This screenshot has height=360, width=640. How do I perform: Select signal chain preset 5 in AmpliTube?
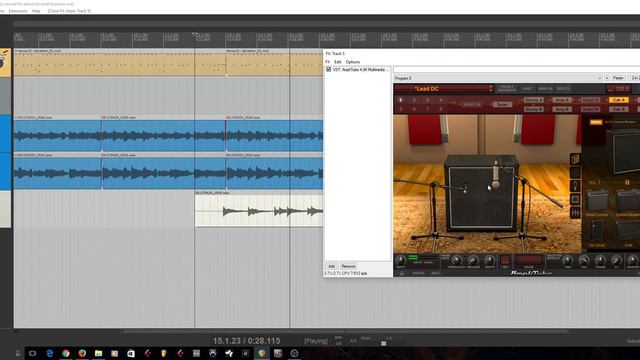[x=400, y=109]
